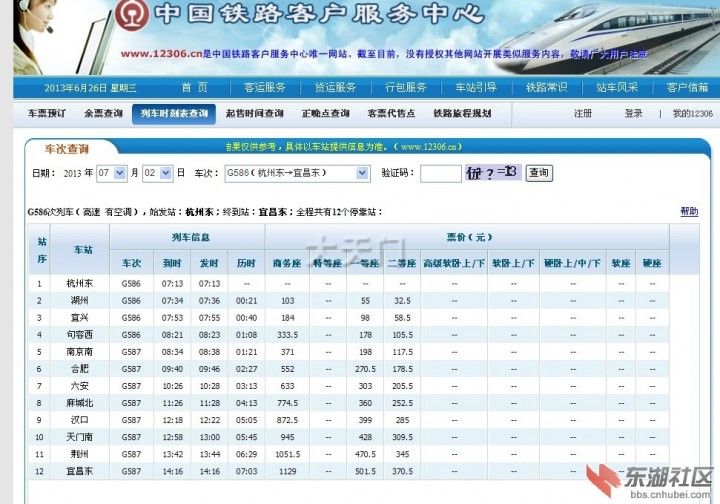This screenshot has width=720, height=504.
Task: Select the 铁路旅程规划 journey planning tab
Action: tap(462, 114)
